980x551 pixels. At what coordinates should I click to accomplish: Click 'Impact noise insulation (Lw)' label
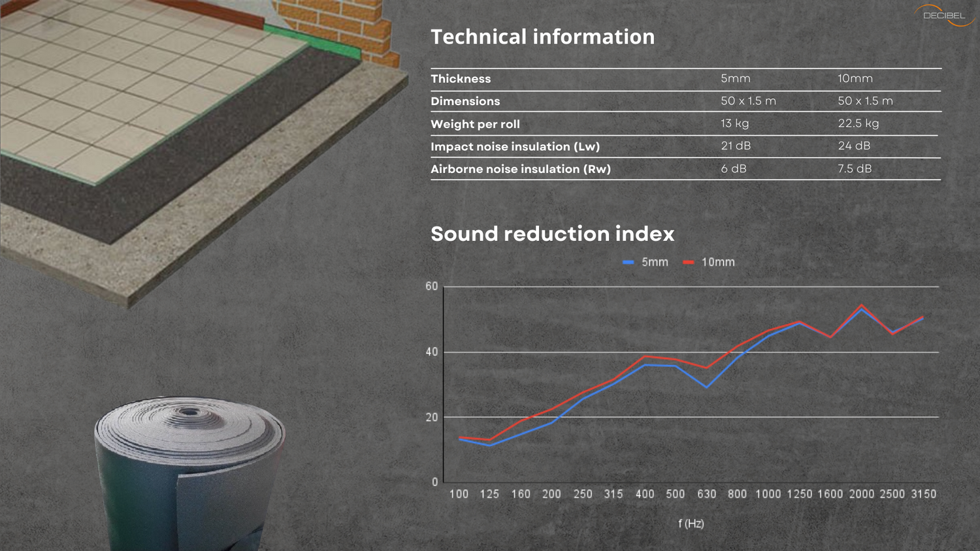point(515,146)
